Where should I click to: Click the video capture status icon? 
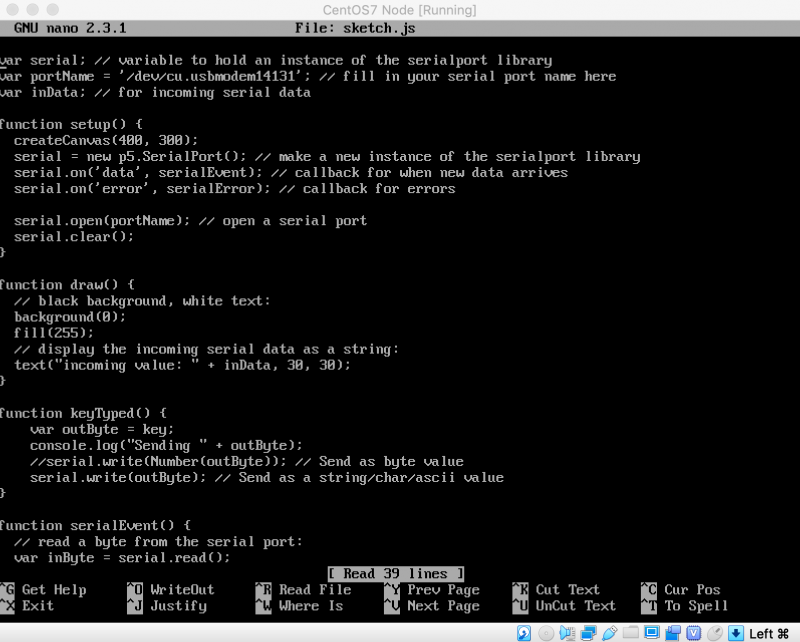(x=672, y=633)
